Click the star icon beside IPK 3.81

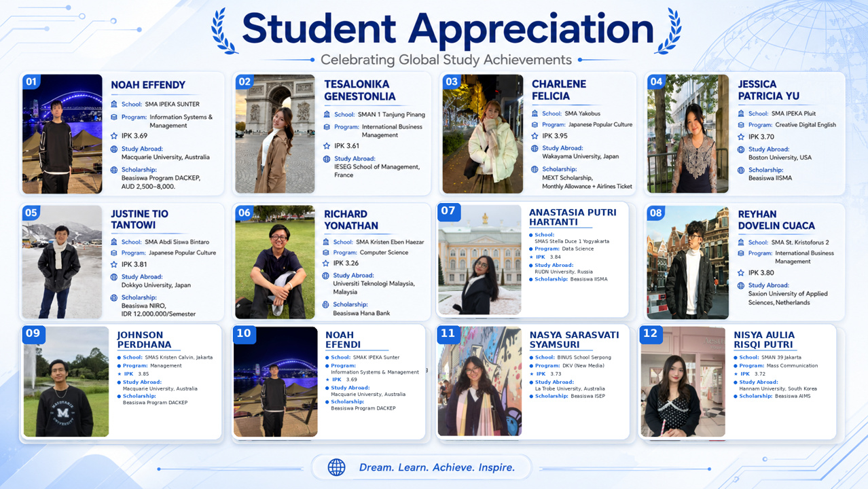coord(114,264)
